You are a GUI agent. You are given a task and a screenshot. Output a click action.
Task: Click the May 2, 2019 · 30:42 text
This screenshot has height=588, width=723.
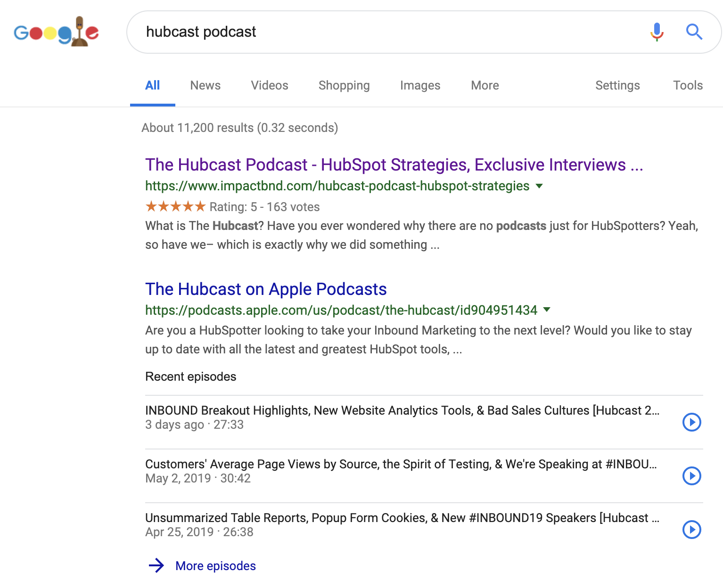[198, 478]
